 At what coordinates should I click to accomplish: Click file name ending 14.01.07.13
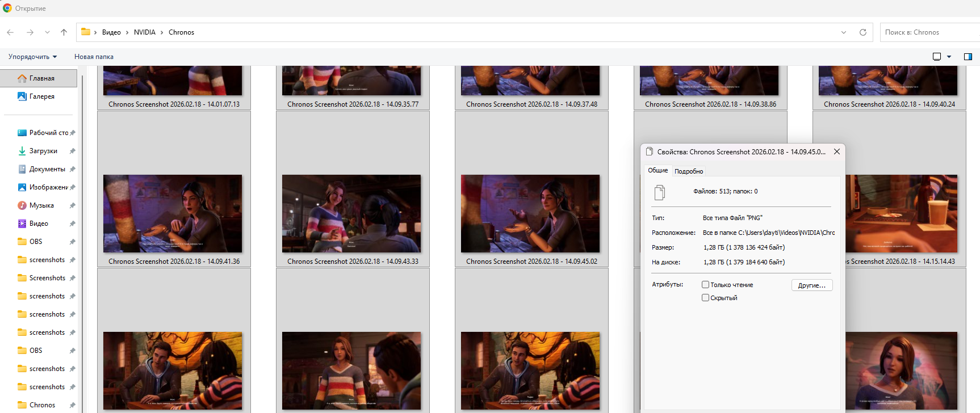(x=174, y=104)
